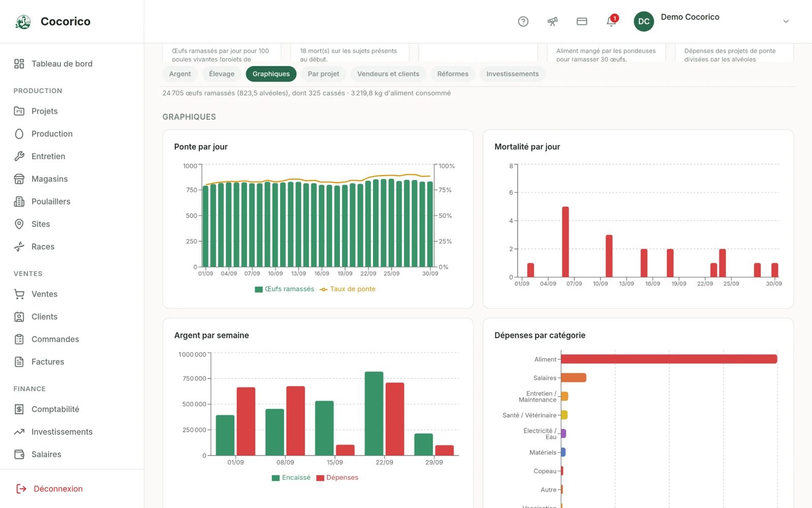Click the Clients contact icon
This screenshot has width=812, height=508.
pos(19,316)
